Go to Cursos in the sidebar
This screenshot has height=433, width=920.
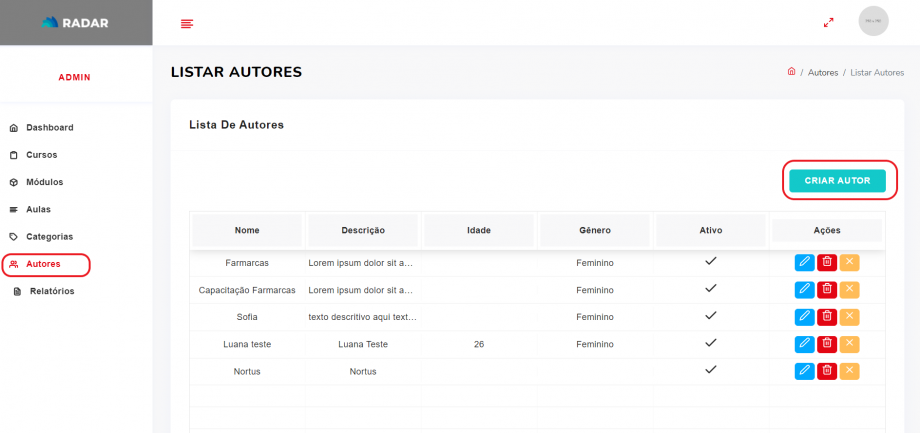pos(41,155)
